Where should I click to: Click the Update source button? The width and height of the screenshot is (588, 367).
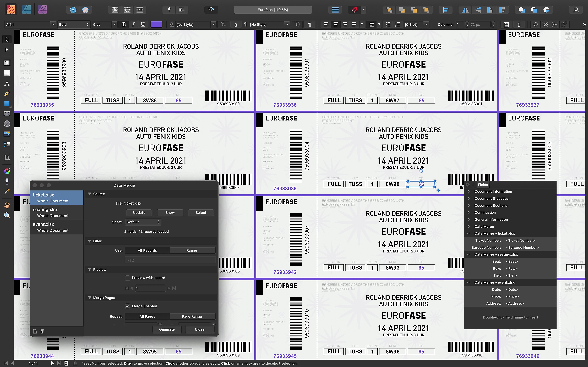coord(139,213)
